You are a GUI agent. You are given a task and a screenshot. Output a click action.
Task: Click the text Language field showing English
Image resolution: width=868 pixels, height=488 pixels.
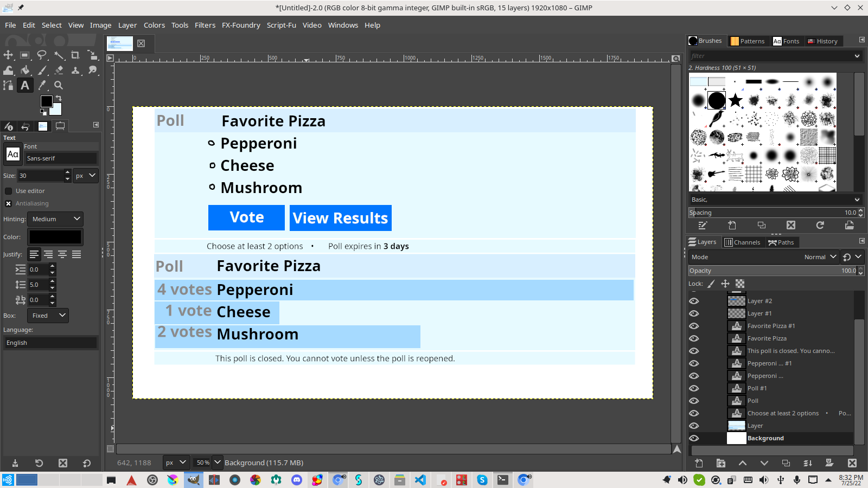50,343
